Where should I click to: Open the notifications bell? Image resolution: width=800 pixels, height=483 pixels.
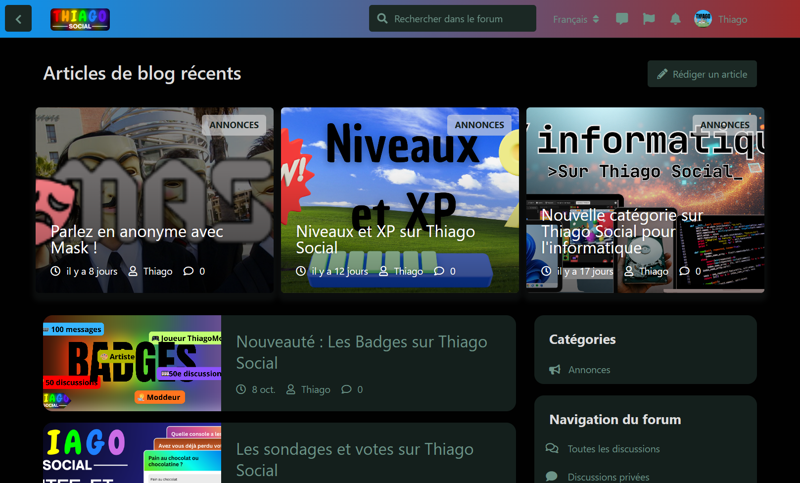pyautogui.click(x=675, y=19)
